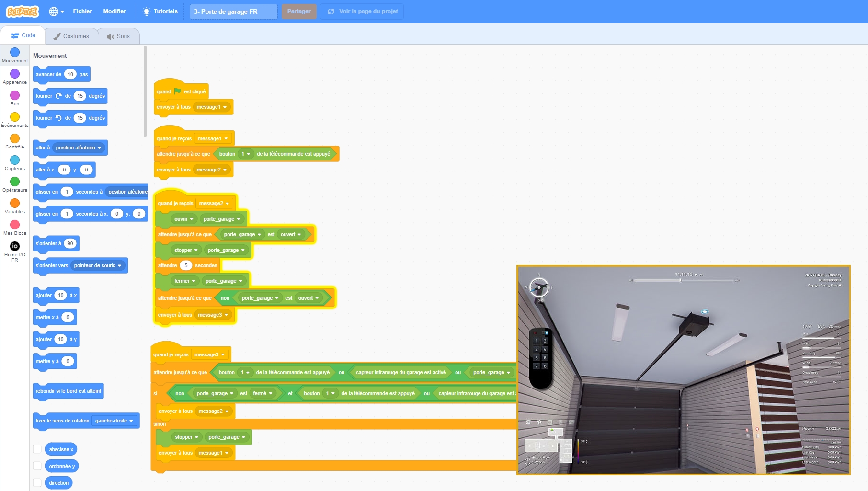Click the project title field
The width and height of the screenshot is (868, 491).
[x=233, y=11]
